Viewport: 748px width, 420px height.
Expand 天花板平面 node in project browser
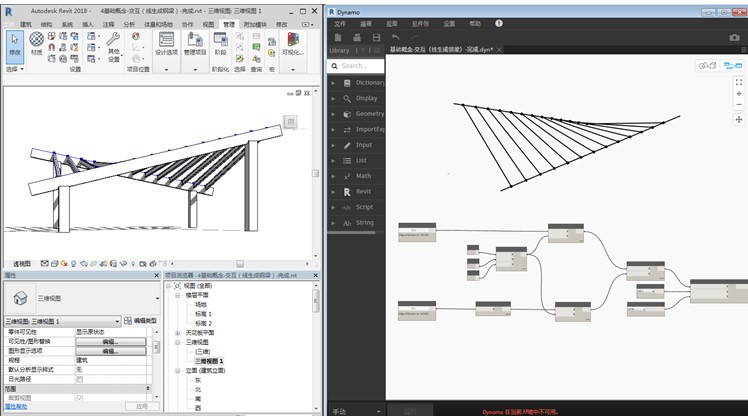pyautogui.click(x=177, y=333)
